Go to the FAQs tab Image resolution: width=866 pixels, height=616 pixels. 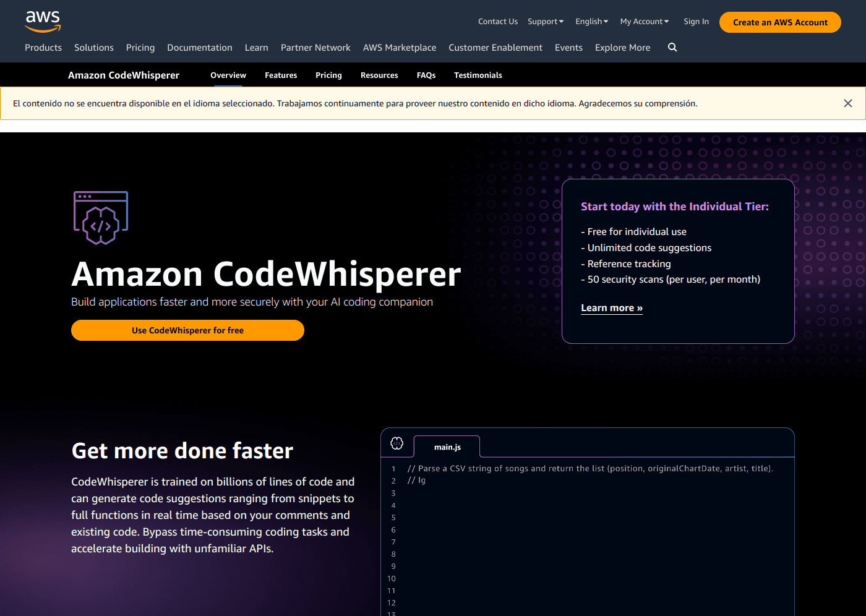coord(426,75)
